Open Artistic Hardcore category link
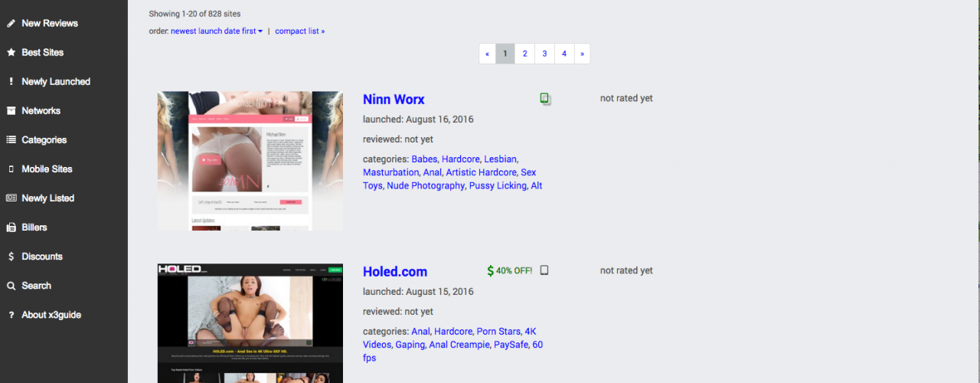This screenshot has height=383, width=980. pyautogui.click(x=482, y=172)
